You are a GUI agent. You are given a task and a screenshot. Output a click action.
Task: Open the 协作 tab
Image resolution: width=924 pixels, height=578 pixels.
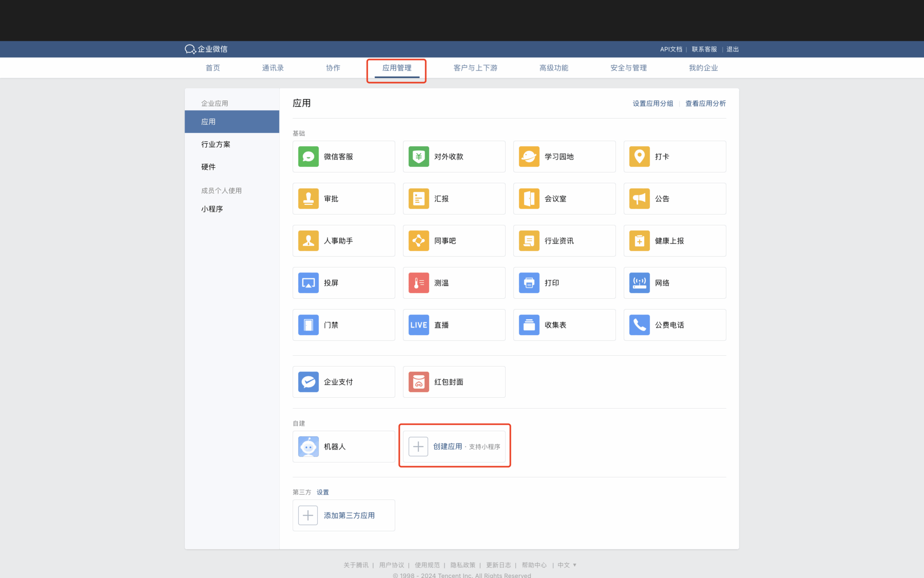tap(333, 68)
